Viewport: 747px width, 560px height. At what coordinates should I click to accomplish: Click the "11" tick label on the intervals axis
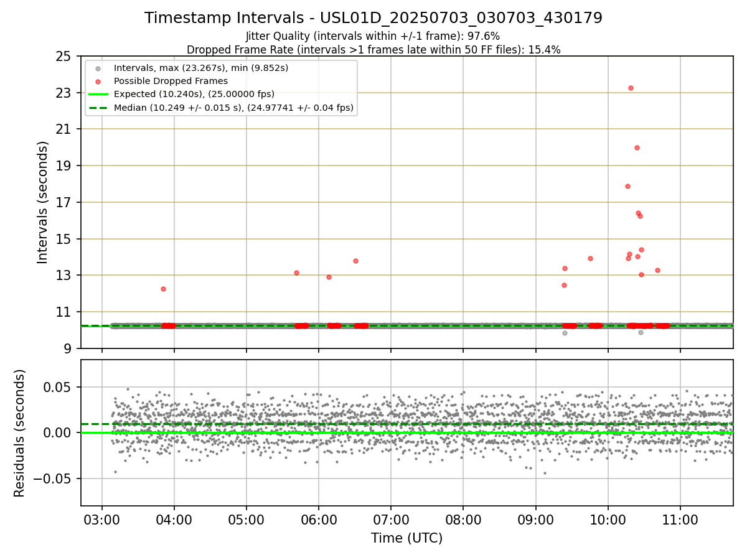[65, 312]
